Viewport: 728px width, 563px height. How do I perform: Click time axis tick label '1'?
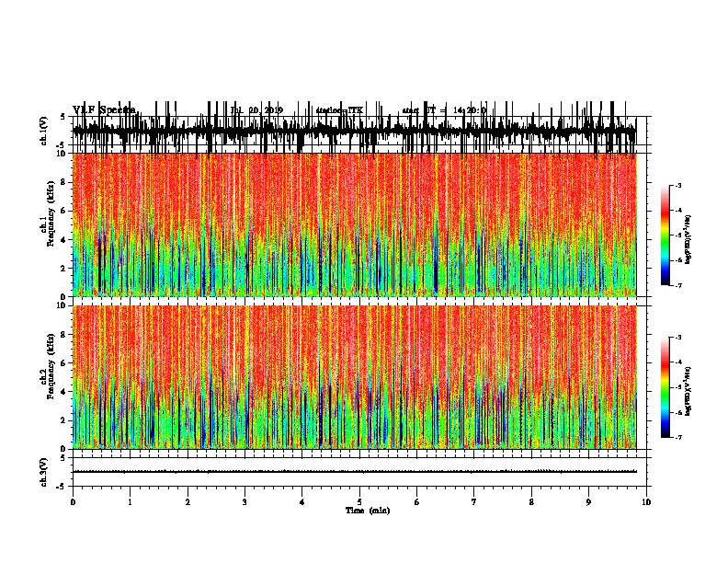point(130,502)
